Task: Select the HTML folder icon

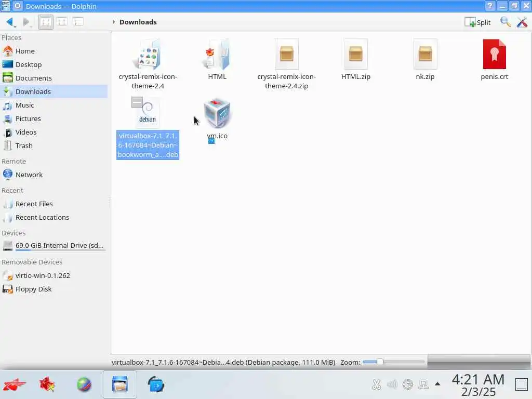Action: coord(217,54)
